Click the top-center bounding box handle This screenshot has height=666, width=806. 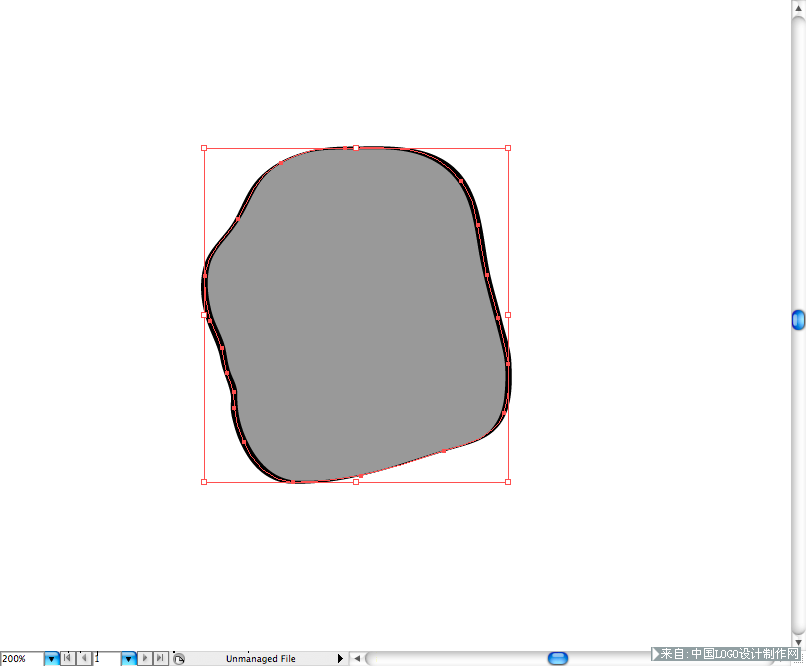[356, 148]
